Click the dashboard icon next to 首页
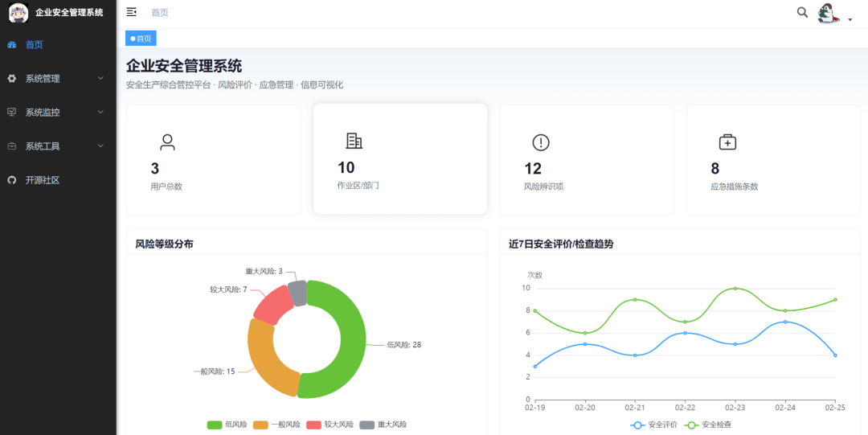 pyautogui.click(x=11, y=45)
